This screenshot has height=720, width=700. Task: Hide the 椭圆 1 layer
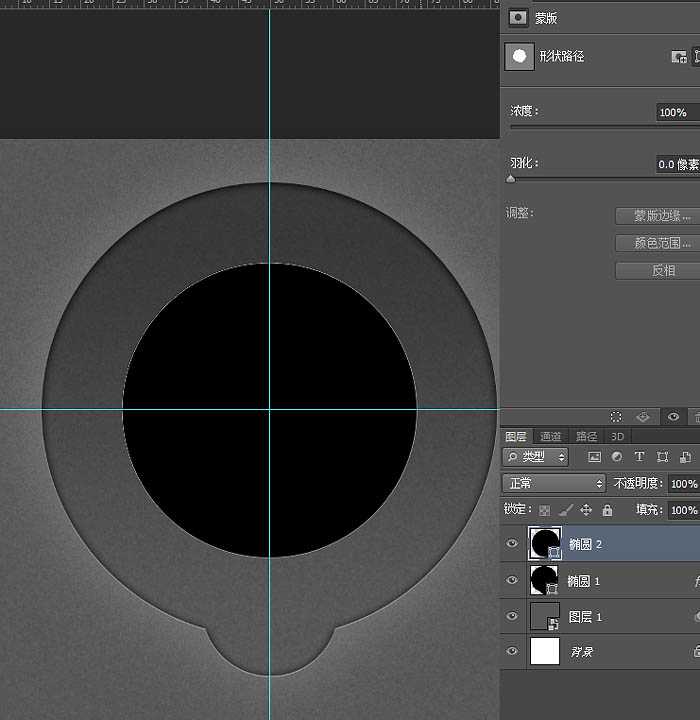512,580
